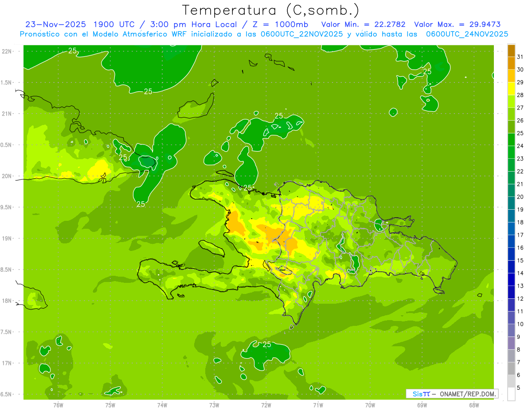The image size is (532, 411).
Task: Click the colorbar scale number 27
Action: click(x=520, y=108)
